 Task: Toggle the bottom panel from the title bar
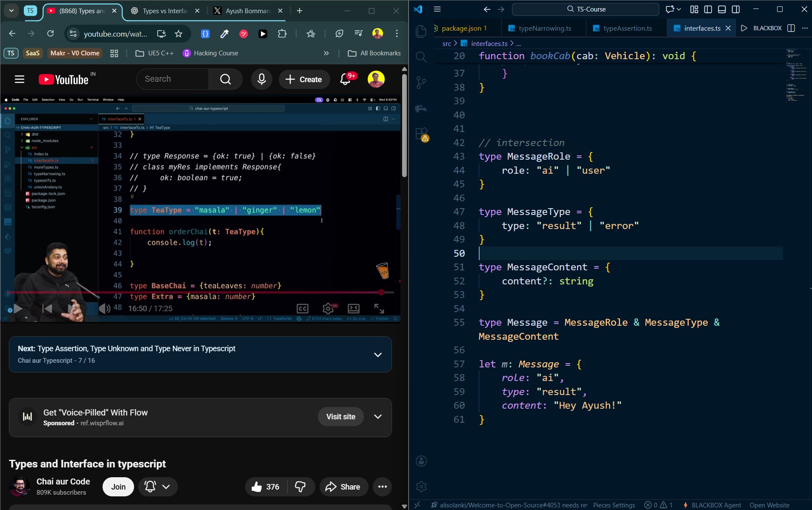[x=721, y=9]
